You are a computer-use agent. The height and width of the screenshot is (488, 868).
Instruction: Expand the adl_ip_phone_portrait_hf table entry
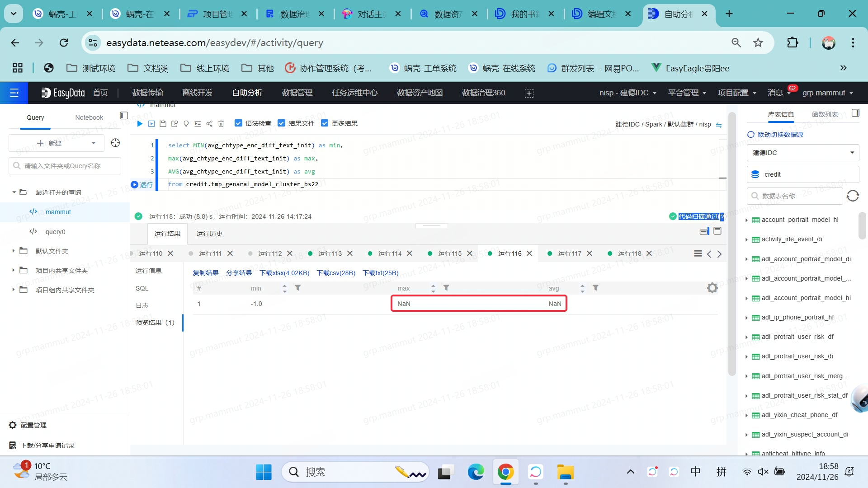[746, 317]
